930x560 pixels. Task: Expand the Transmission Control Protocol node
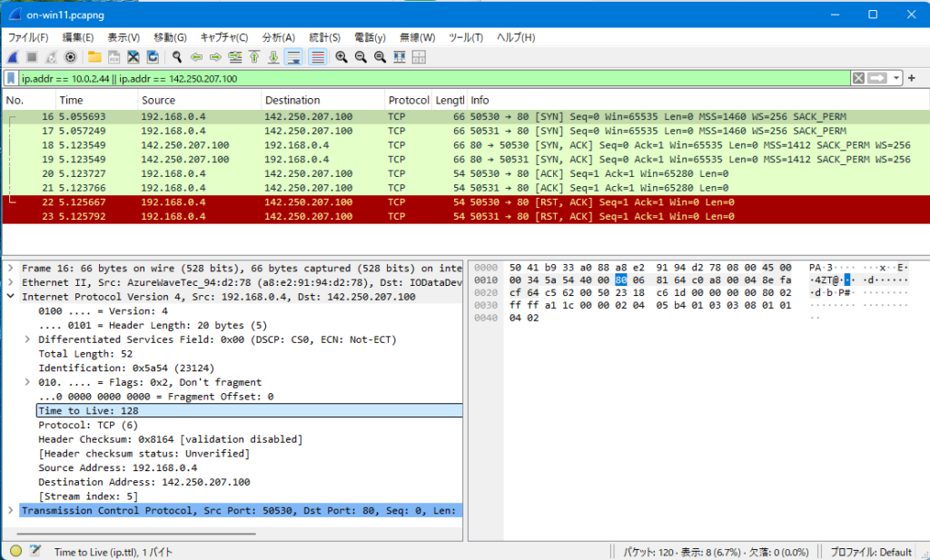click(10, 510)
